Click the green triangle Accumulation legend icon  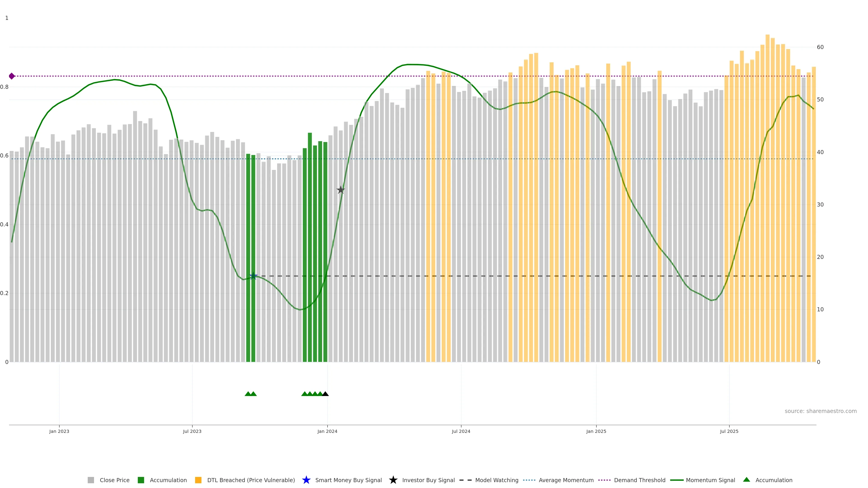coord(746,480)
